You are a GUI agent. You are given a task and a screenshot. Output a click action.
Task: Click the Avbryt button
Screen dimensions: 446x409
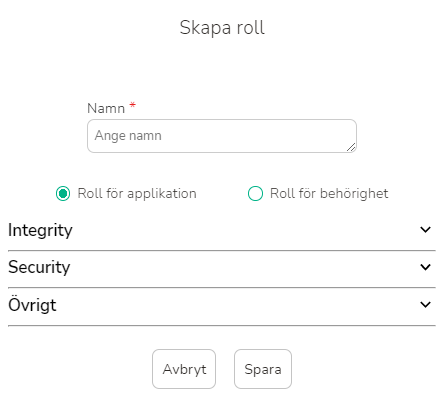[184, 369]
